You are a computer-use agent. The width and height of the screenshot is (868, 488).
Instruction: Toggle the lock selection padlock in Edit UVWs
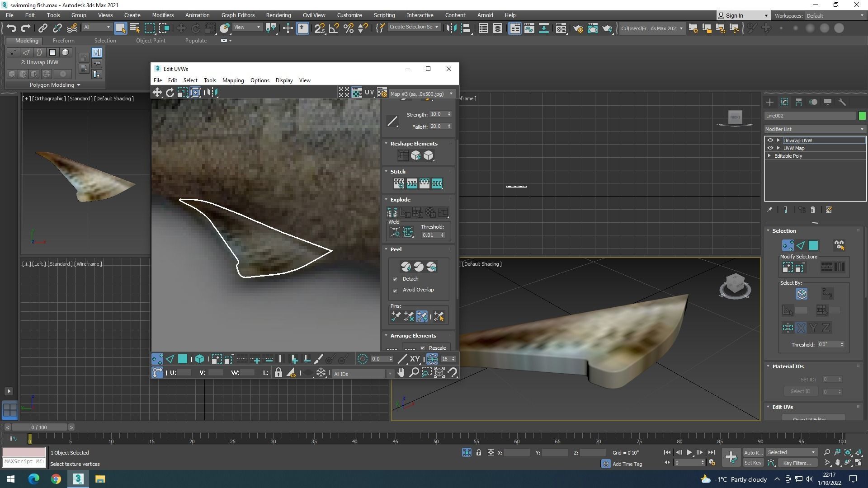point(278,373)
